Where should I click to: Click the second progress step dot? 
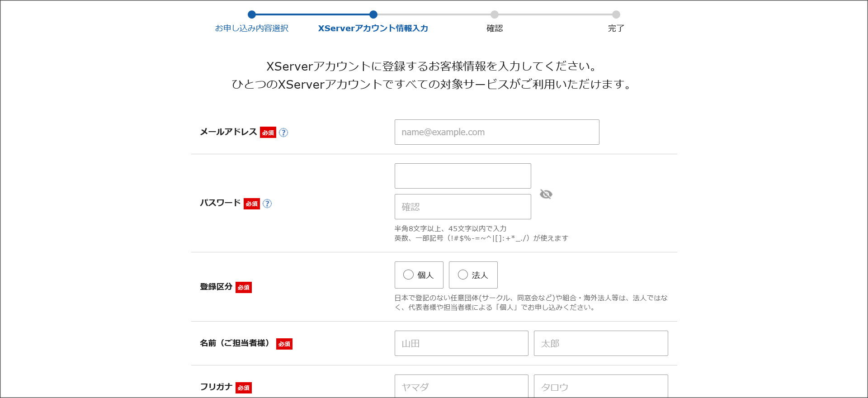pos(373,14)
